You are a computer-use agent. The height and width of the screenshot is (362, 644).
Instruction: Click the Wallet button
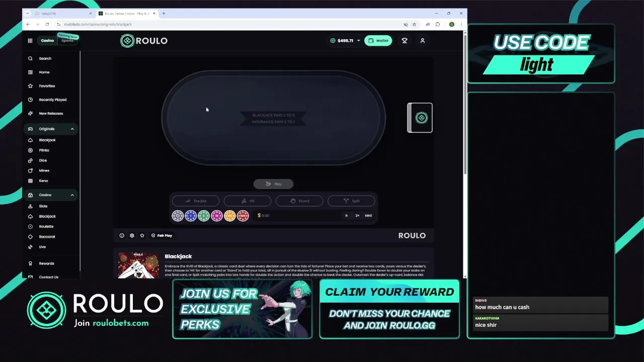click(x=378, y=41)
